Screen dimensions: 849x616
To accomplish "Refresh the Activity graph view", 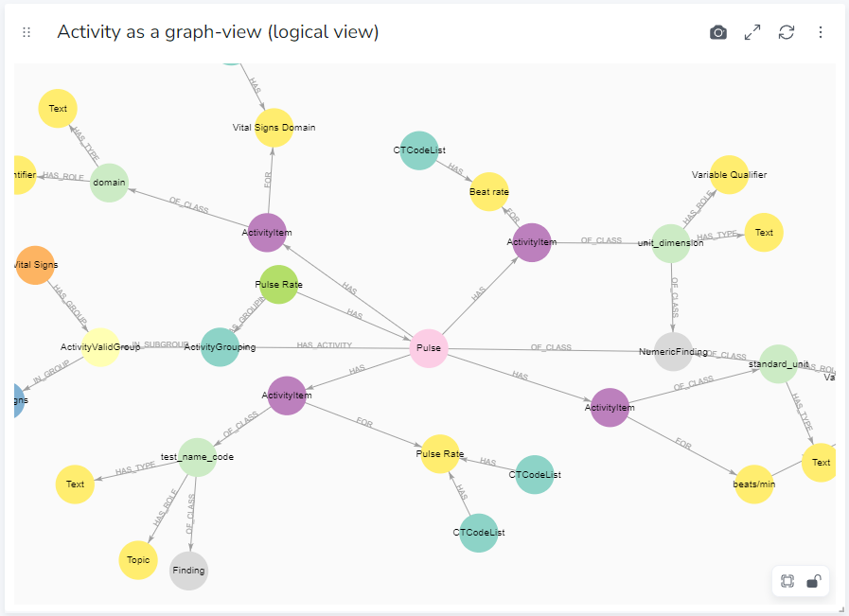I will tap(787, 32).
